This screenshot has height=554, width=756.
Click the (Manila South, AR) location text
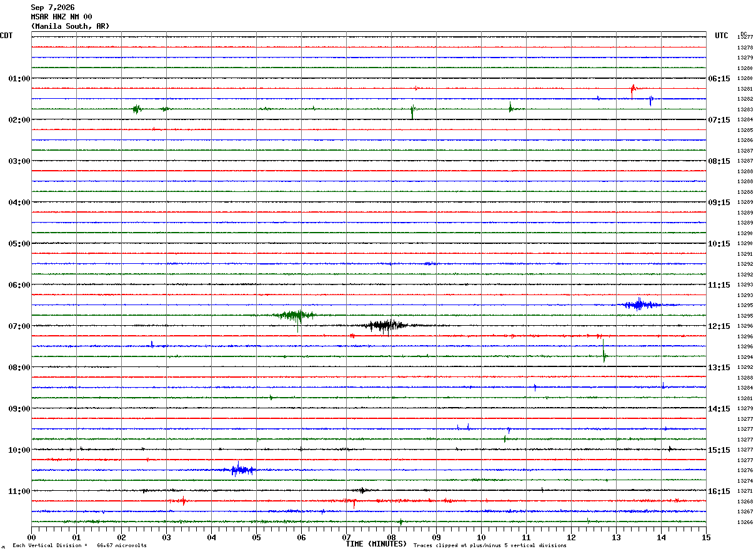[x=70, y=26]
